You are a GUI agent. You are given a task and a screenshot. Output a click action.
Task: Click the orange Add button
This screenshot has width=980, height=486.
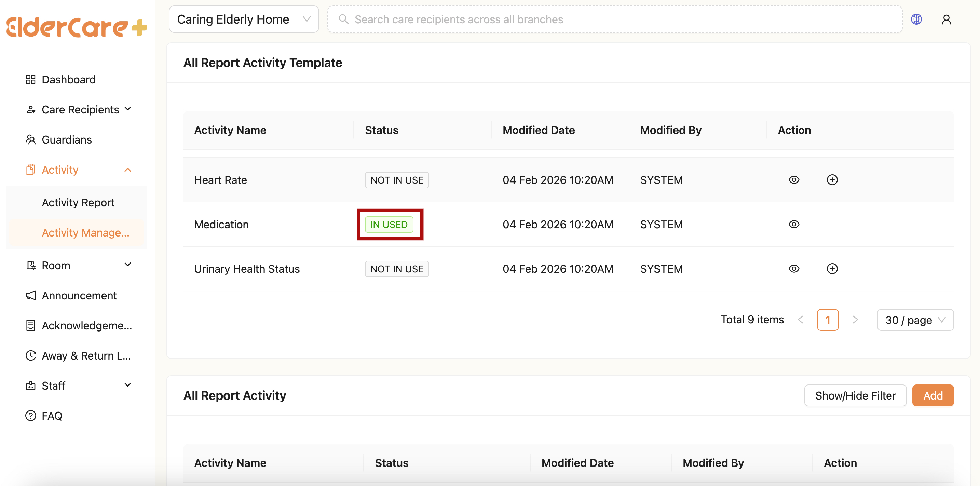tap(933, 395)
